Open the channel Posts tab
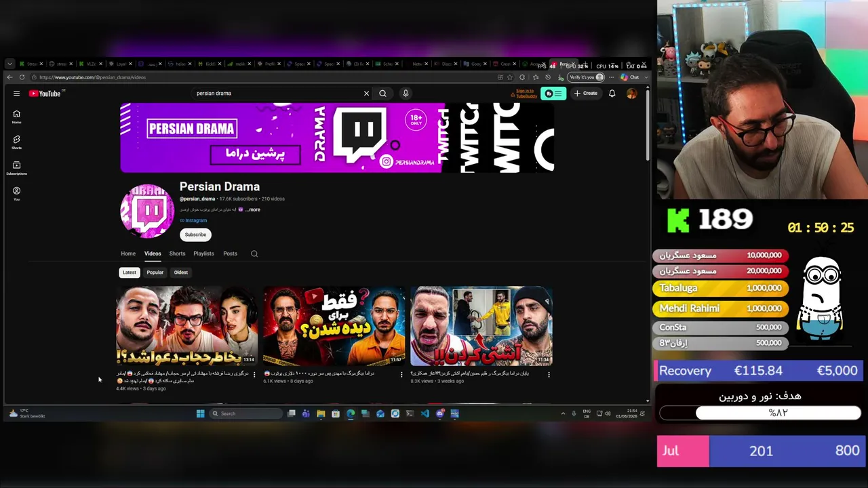Viewport: 868px width, 488px height. tap(231, 253)
